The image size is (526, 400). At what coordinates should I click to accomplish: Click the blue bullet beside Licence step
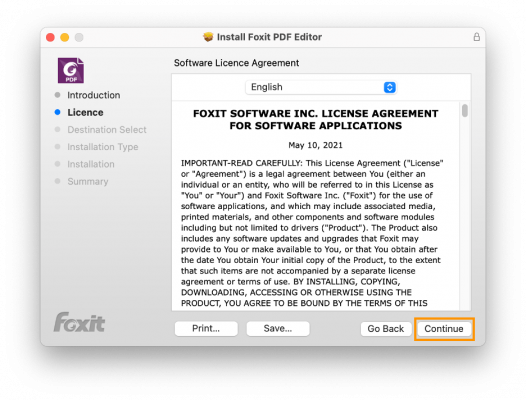[57, 112]
